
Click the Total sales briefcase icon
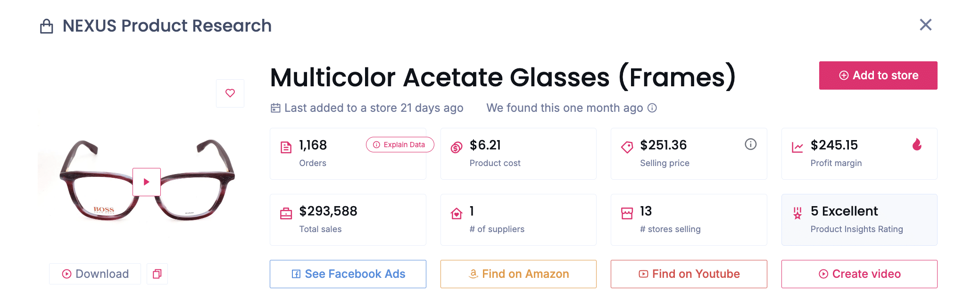pyautogui.click(x=286, y=214)
